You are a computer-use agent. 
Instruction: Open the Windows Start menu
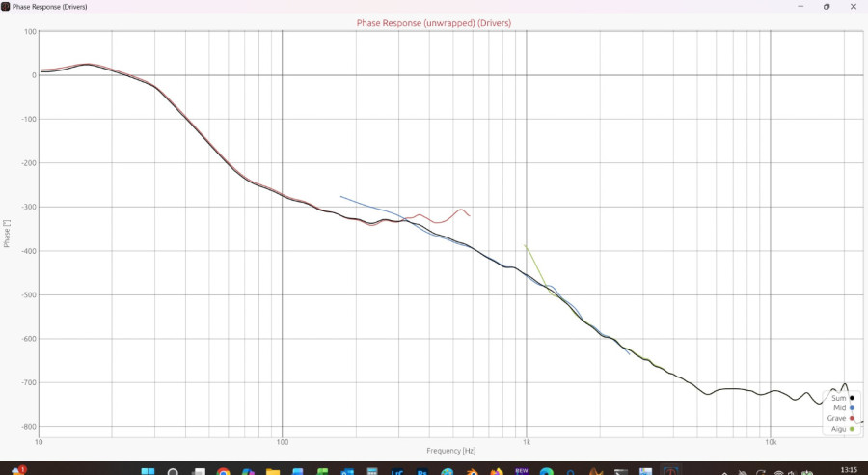[149, 470]
